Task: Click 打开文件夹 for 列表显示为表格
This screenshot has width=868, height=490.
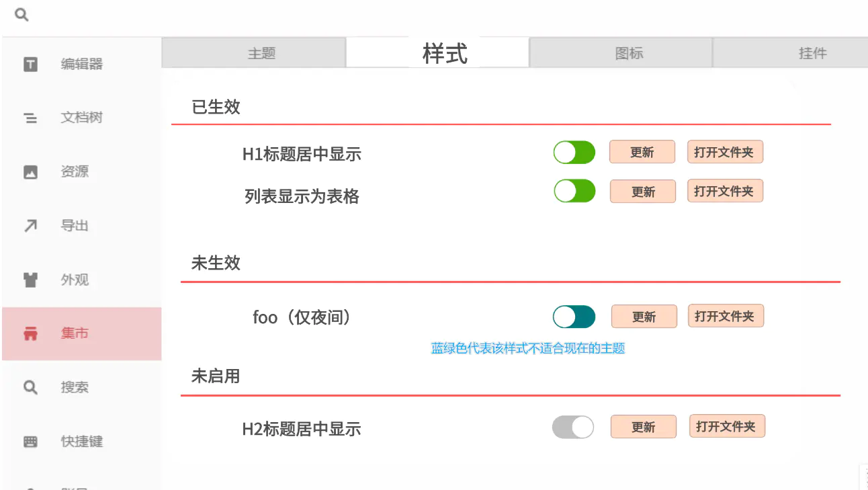Action: 724,192
